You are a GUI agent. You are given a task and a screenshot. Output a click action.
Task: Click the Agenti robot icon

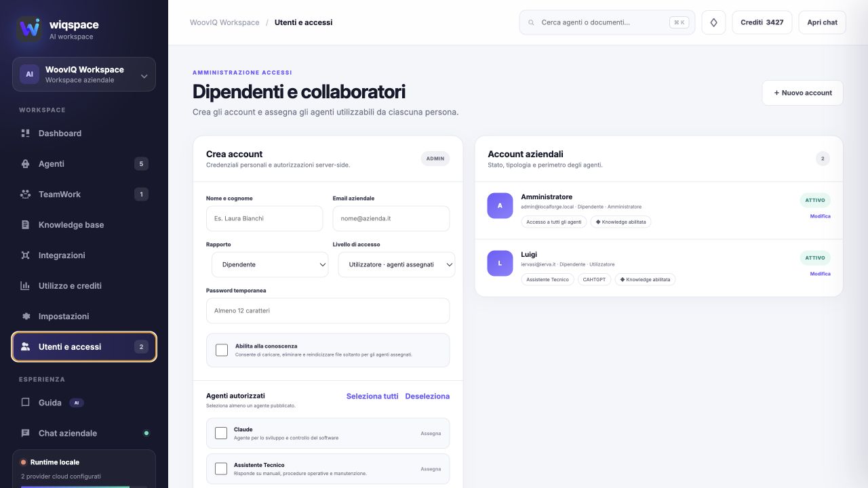coord(25,164)
